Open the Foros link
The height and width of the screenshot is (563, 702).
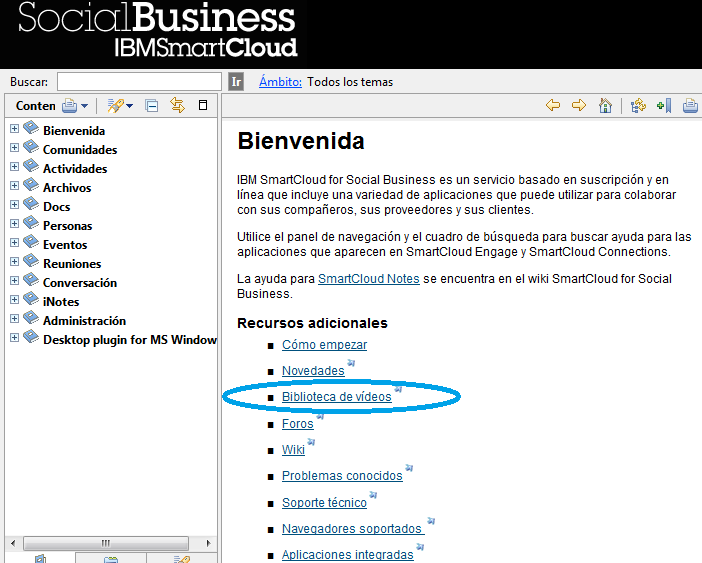click(x=298, y=424)
